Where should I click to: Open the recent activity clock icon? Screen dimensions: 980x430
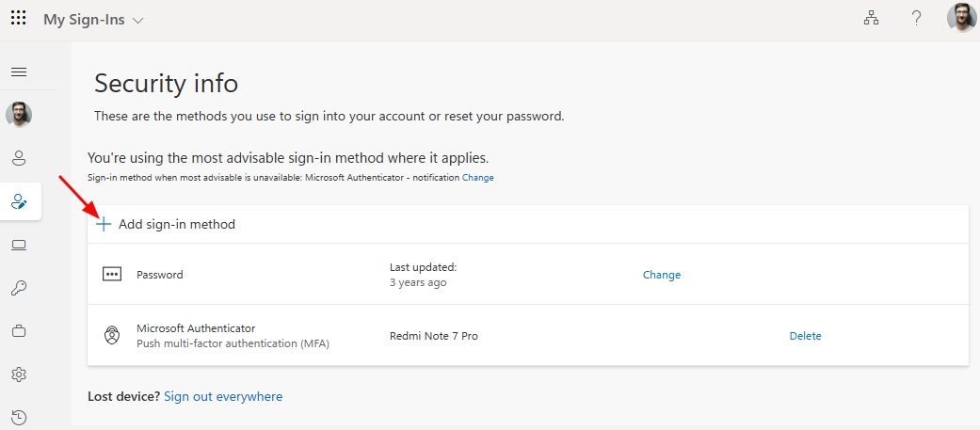pos(19,417)
